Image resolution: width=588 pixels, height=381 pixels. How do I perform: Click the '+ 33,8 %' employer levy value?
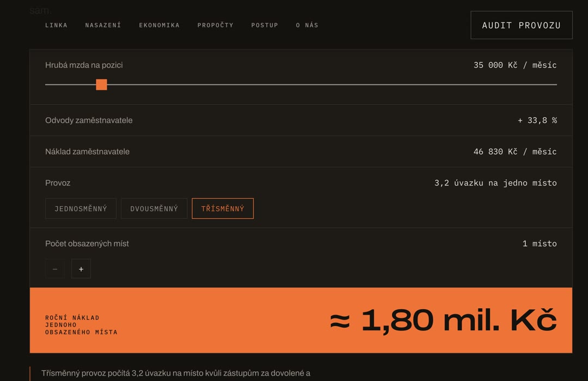[537, 120]
